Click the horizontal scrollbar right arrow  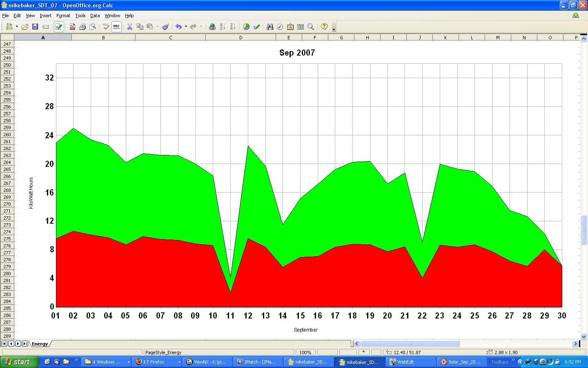tap(575, 344)
